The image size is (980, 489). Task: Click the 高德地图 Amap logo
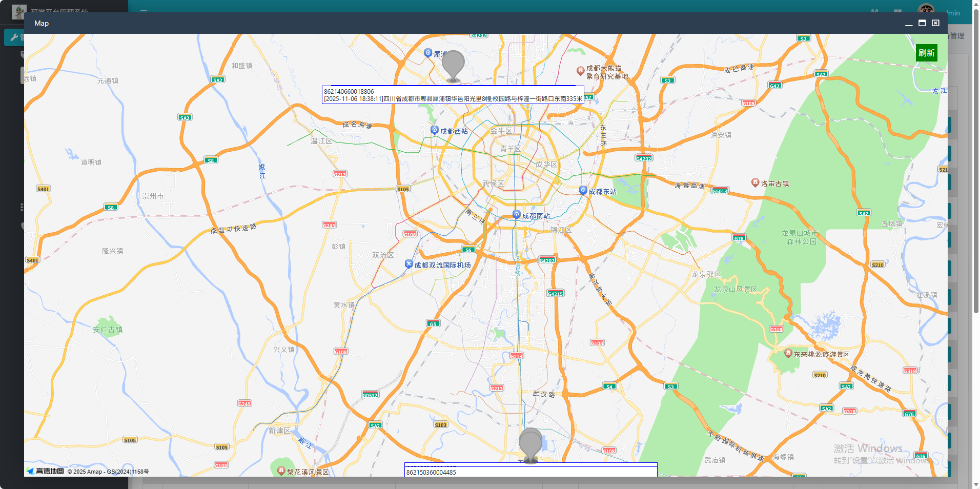tap(46, 471)
